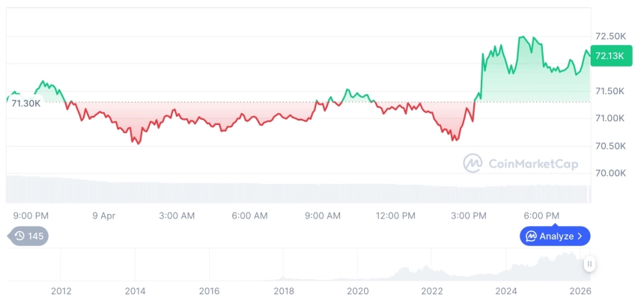Expand via the Analyze chevron arrow
This screenshot has height=300, width=644.
(x=580, y=236)
